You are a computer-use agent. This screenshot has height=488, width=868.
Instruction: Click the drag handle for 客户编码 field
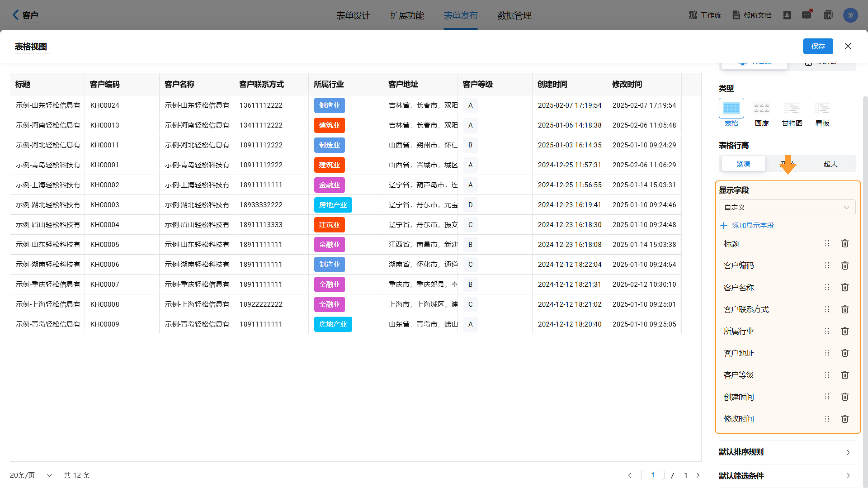[x=827, y=265]
